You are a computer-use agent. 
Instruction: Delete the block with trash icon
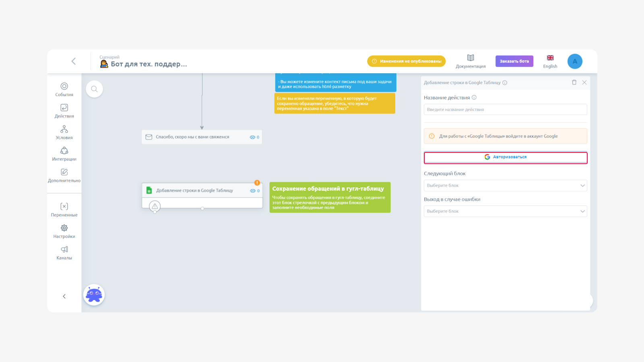tap(574, 82)
